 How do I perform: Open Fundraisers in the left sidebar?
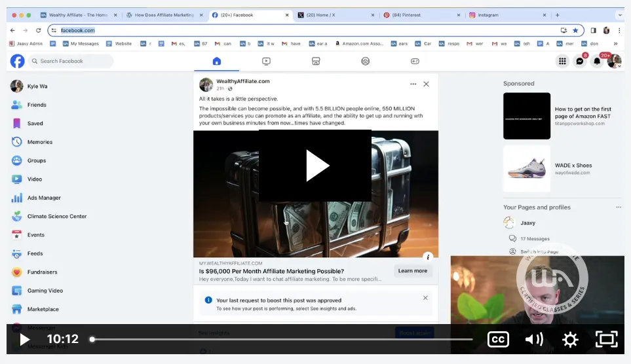pos(42,272)
